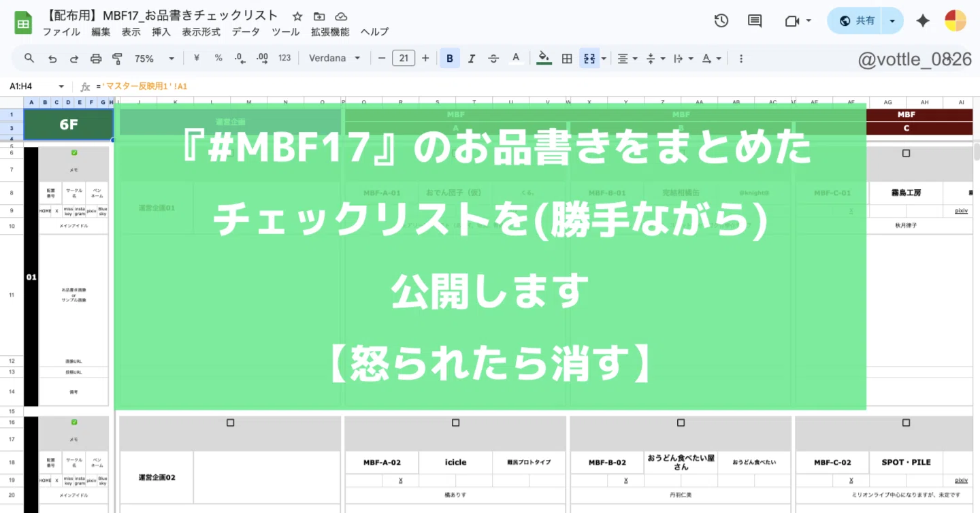Start a Meet call camera icon
980x513 pixels.
coord(791,21)
